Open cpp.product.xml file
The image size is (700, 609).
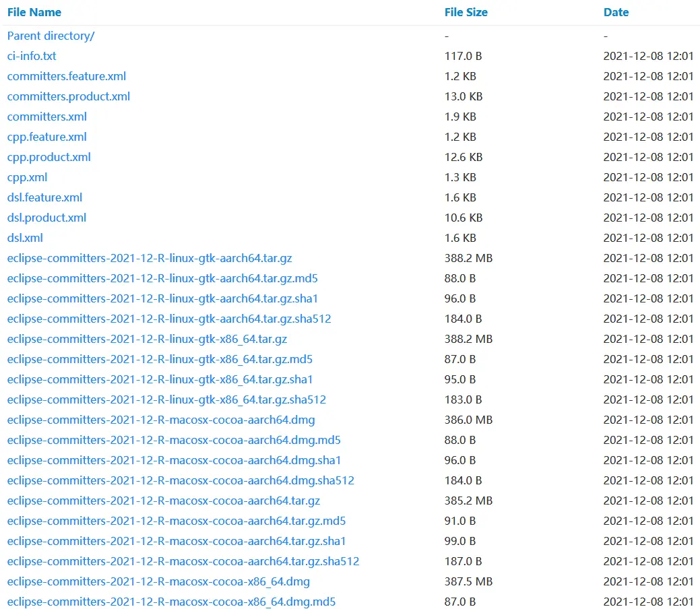click(49, 157)
